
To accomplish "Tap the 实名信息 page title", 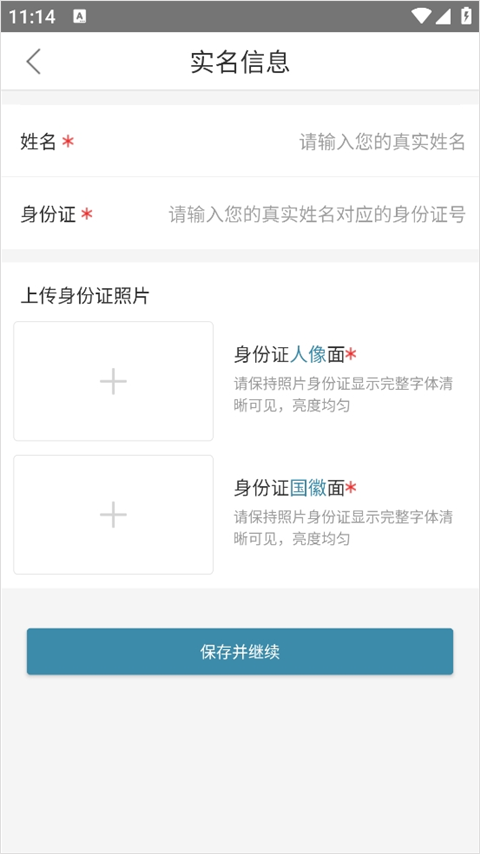I will click(x=240, y=62).
